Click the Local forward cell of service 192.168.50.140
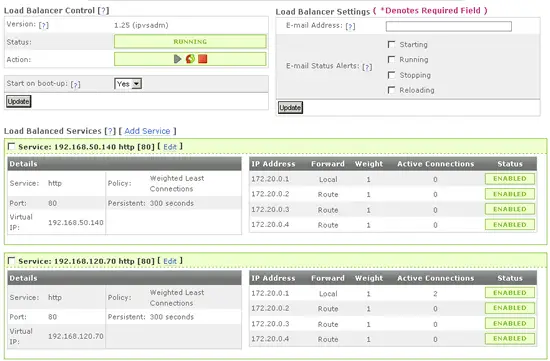Screen dimensions: 550x361 point(328,179)
